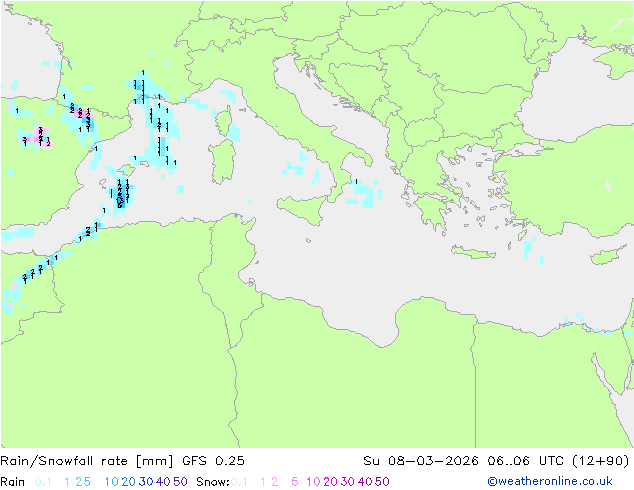Click the date text "Su 08-03-2026"
Screen dimensions: 634x490
(x=421, y=461)
